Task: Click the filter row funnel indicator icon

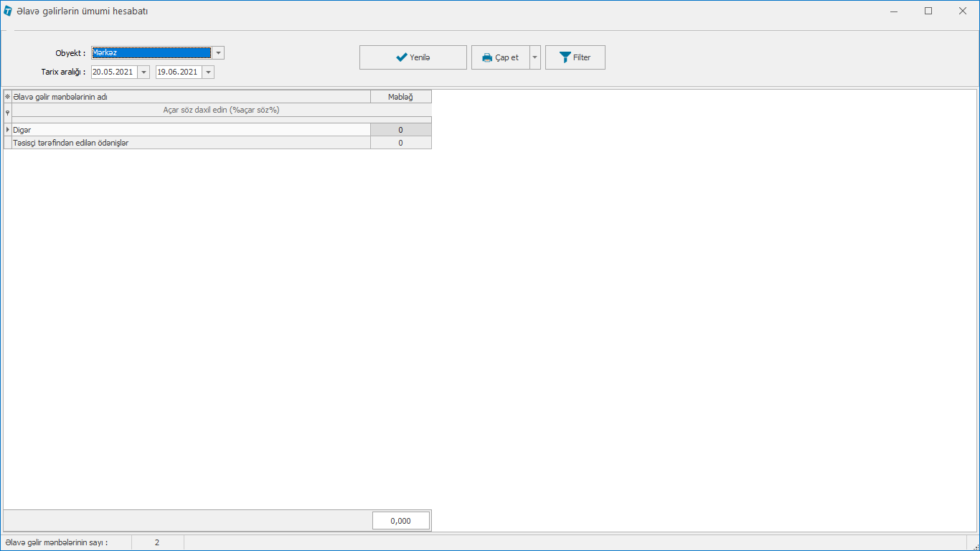Action: (8, 113)
